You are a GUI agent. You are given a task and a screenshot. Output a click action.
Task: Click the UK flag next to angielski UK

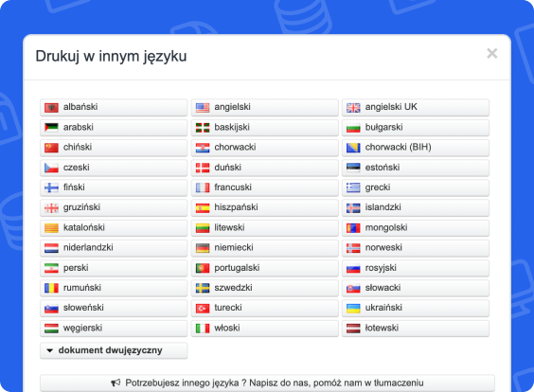353,108
